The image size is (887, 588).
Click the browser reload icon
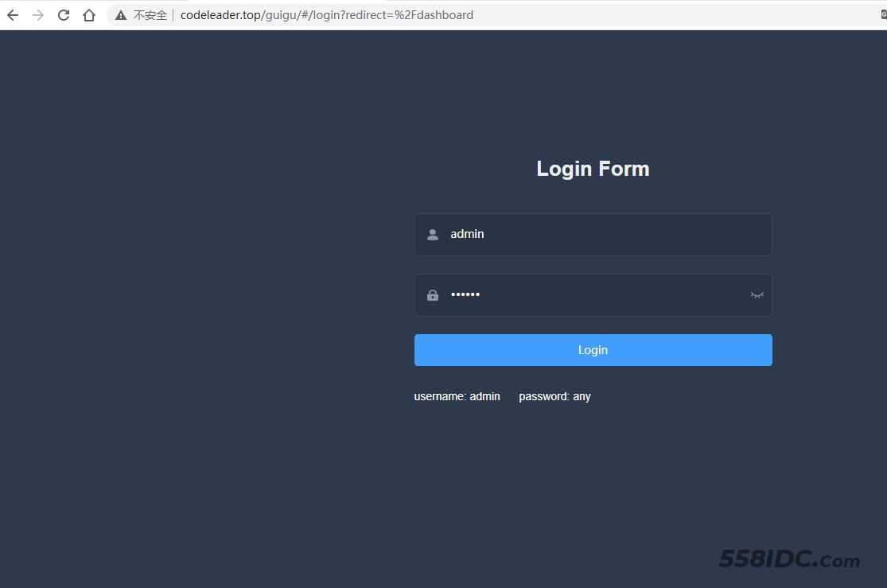[x=63, y=14]
